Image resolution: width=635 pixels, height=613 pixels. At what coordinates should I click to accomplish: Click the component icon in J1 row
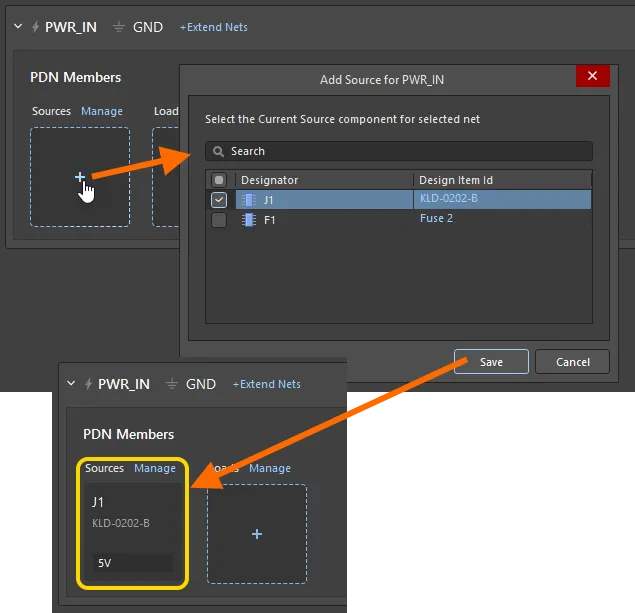(x=249, y=200)
